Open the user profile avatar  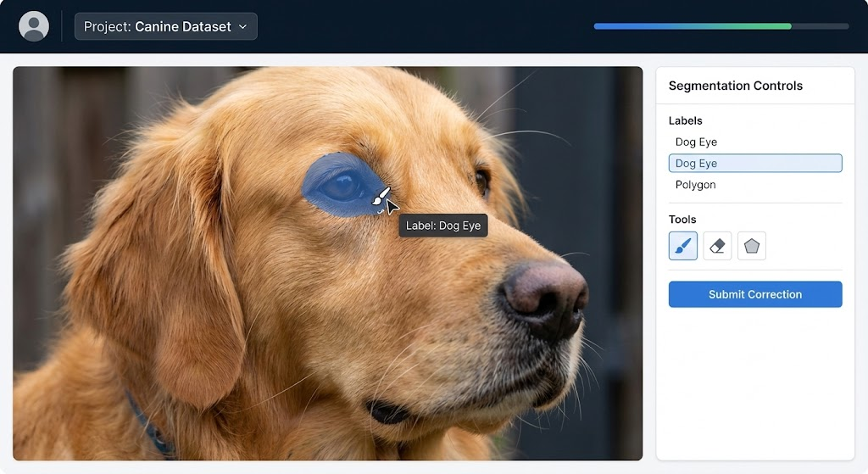[34, 26]
